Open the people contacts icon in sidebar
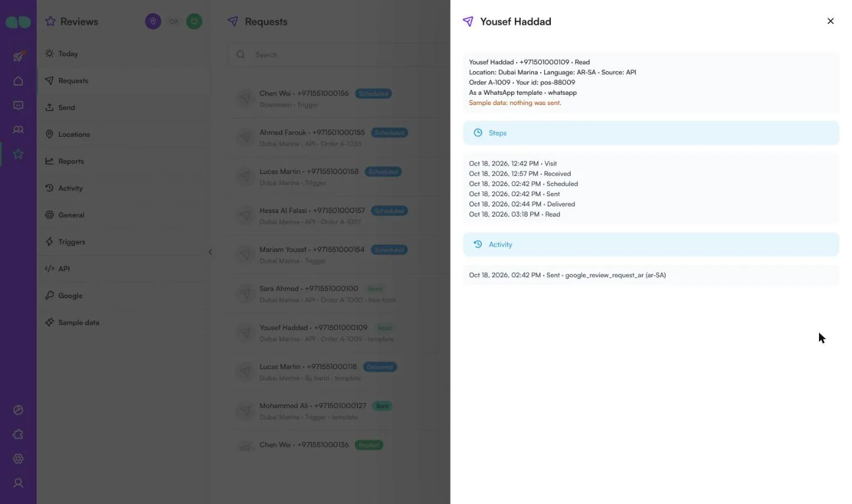The width and height of the screenshot is (852, 504). click(x=18, y=130)
